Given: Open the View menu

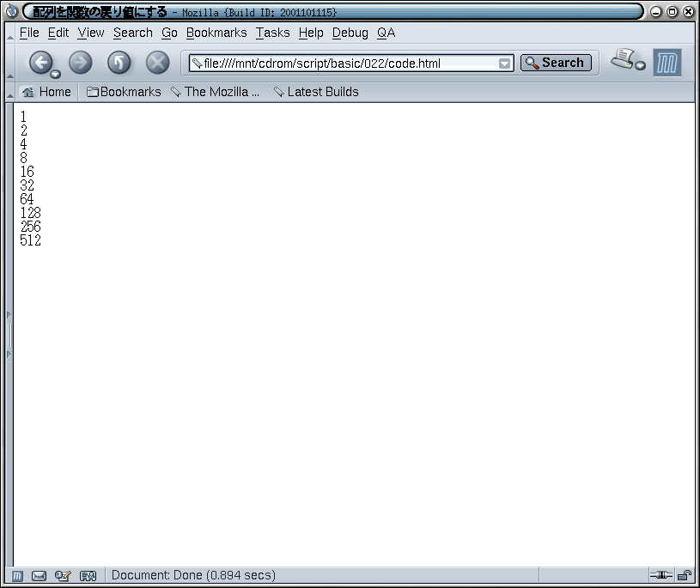Looking at the screenshot, I should 91,33.
